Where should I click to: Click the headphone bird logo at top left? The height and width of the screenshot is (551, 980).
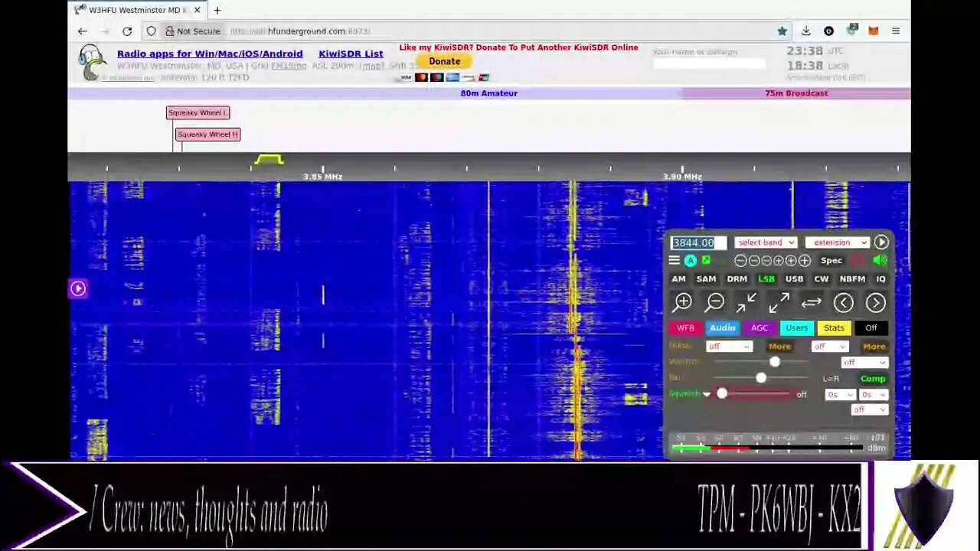pyautogui.click(x=91, y=63)
